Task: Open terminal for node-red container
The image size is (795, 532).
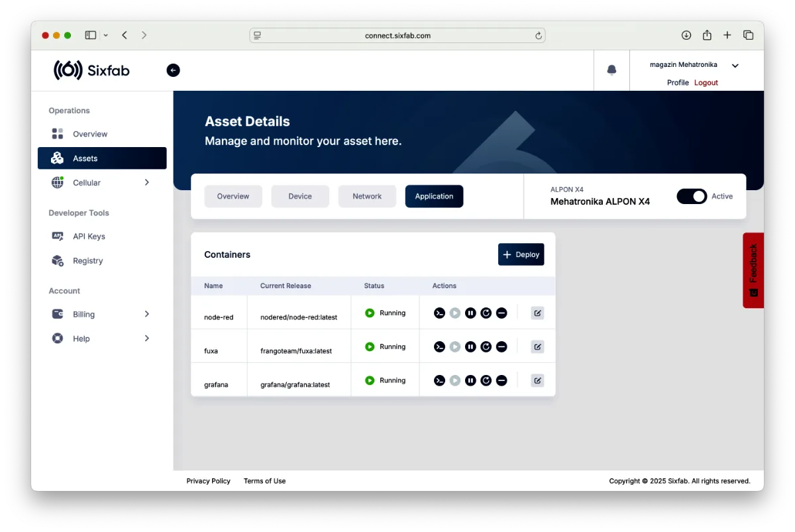Action: (x=439, y=313)
